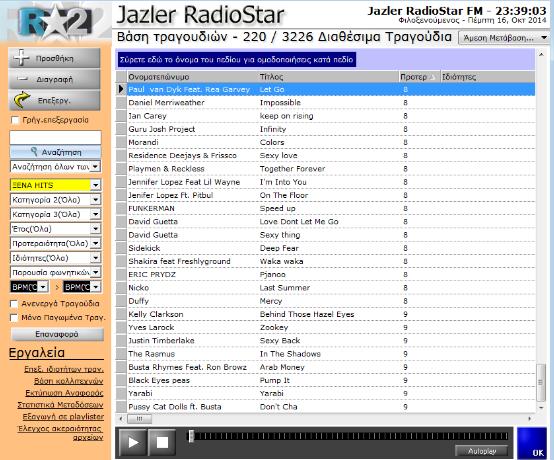Click the Autoplay button
Viewport: 554px width, 460px height.
(482, 451)
